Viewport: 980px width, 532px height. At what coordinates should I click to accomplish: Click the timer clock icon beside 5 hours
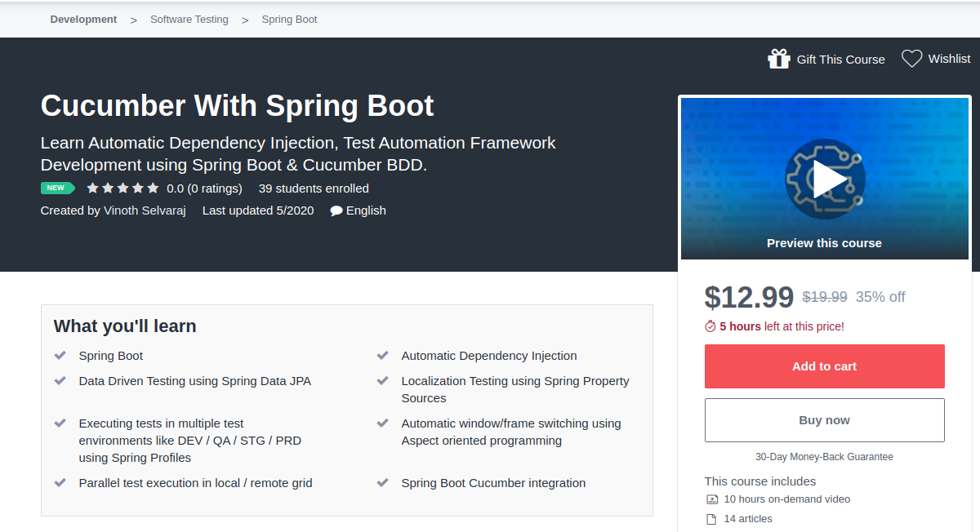click(x=710, y=326)
